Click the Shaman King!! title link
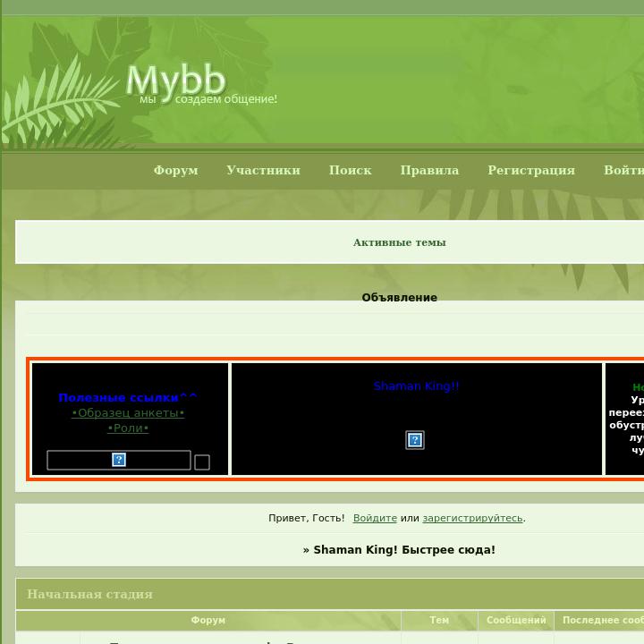Viewport: 644px width, 644px height. (x=416, y=386)
